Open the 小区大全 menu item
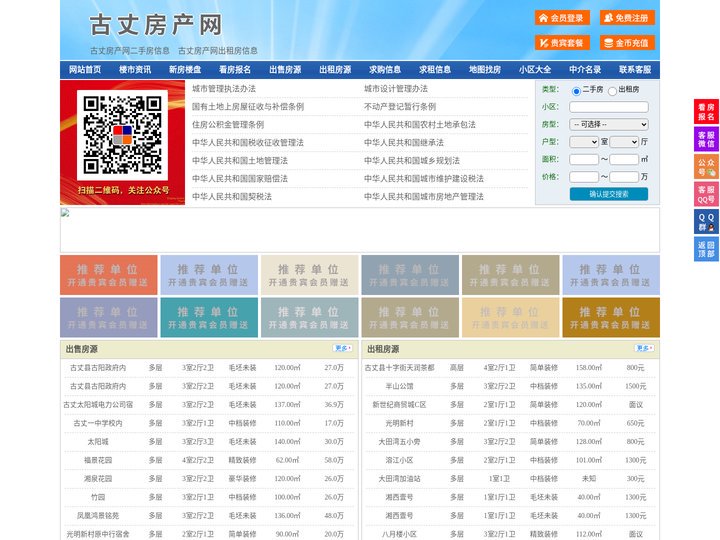Viewport: 720px width, 540px height. [x=535, y=70]
